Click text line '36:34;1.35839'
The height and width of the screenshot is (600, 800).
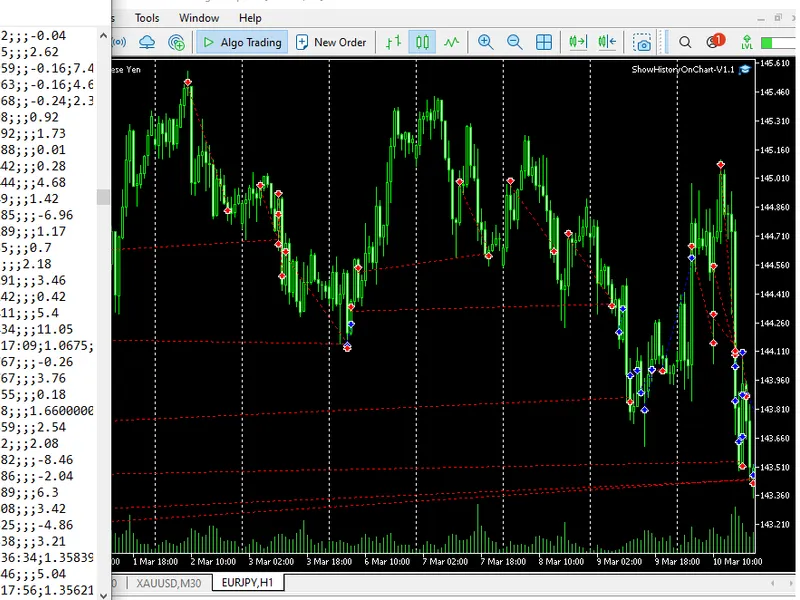pyautogui.click(x=46, y=558)
